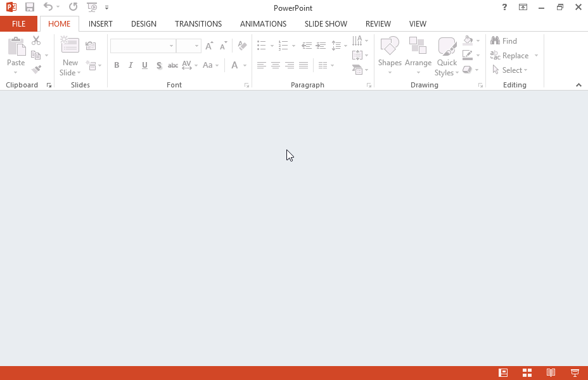The image size is (588, 380).
Task: Click the Shape Outline pen
Action: (x=468, y=55)
